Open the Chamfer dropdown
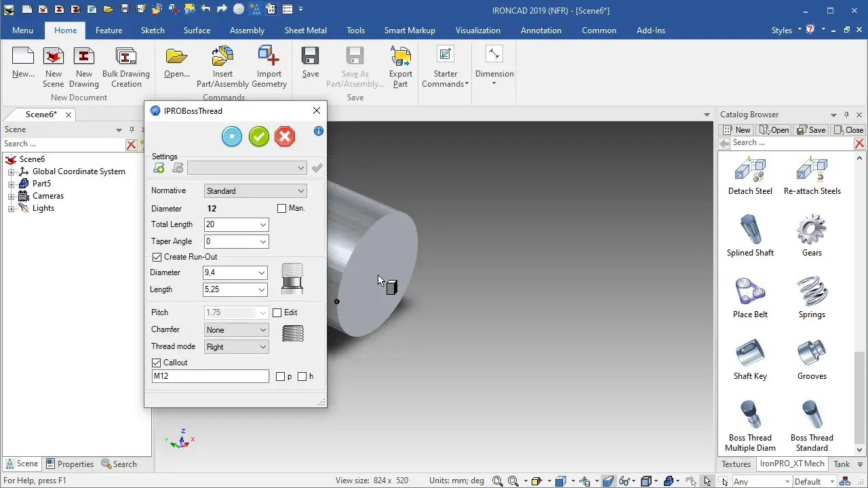Image resolution: width=868 pixels, height=488 pixels. pyautogui.click(x=236, y=330)
